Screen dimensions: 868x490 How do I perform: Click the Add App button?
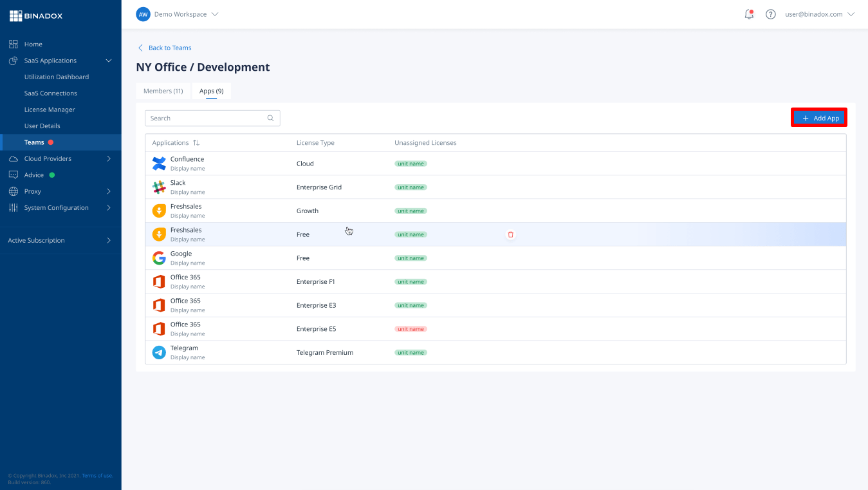(x=819, y=118)
